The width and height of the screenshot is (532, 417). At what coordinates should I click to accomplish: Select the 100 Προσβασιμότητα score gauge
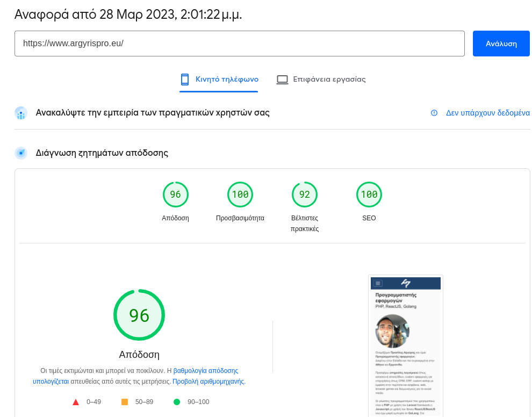pos(240,195)
